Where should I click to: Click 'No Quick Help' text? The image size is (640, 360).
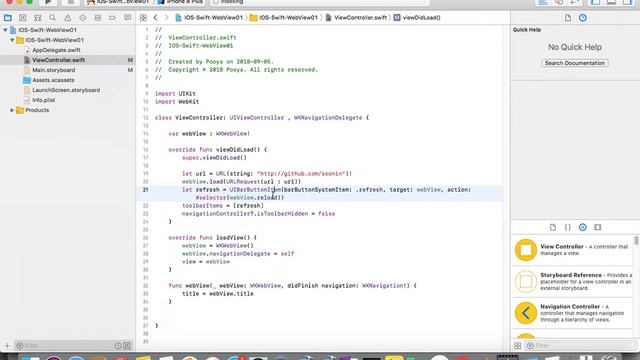575,47
